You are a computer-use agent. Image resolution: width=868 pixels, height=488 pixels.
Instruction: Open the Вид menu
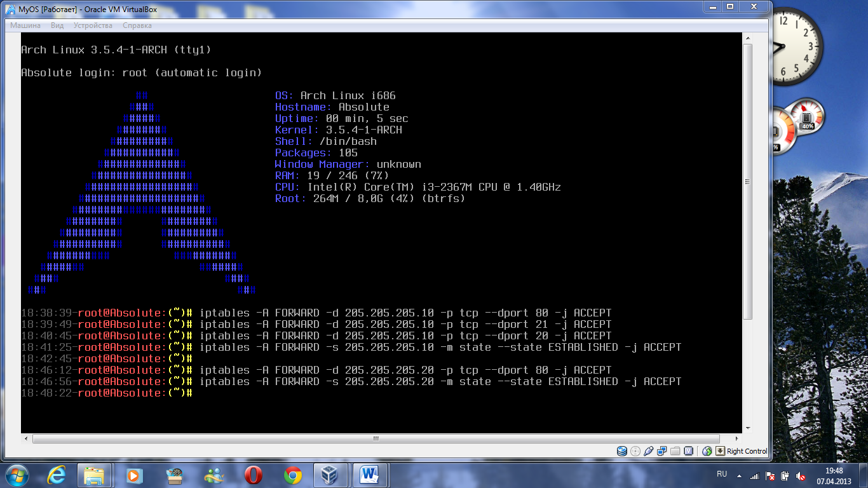pos(57,25)
